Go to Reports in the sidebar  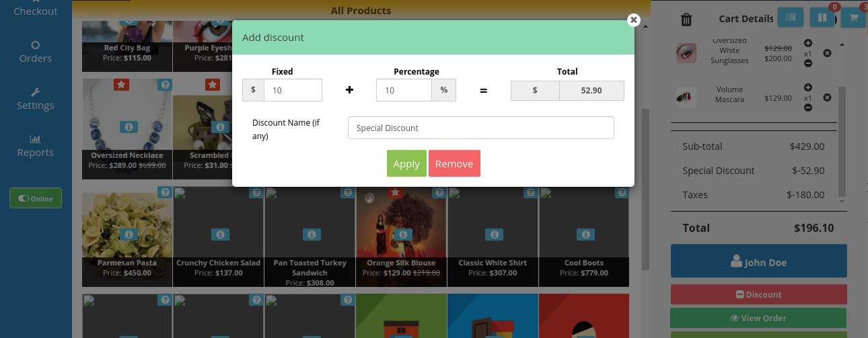click(36, 146)
